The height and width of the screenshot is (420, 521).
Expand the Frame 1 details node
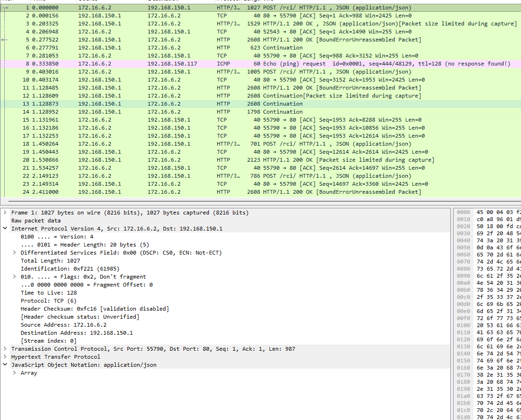(5, 213)
